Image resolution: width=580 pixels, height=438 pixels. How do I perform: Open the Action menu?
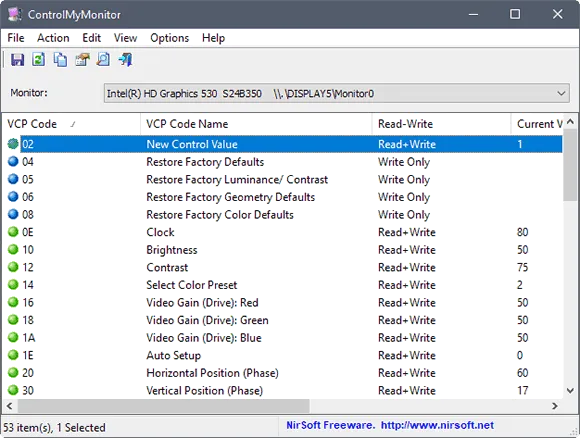53,38
